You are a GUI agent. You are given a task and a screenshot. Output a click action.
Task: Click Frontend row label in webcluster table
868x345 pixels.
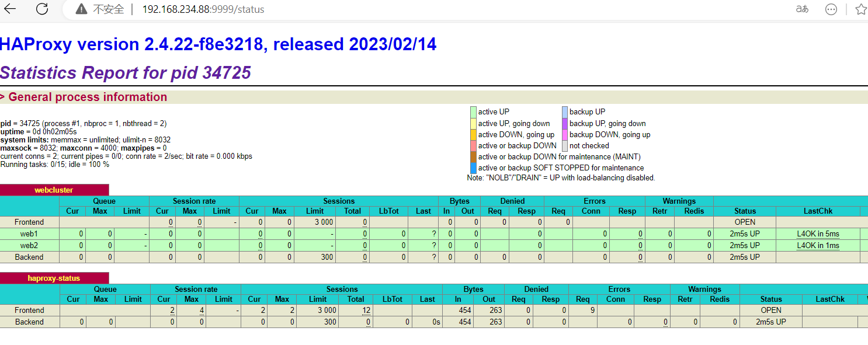click(x=29, y=222)
